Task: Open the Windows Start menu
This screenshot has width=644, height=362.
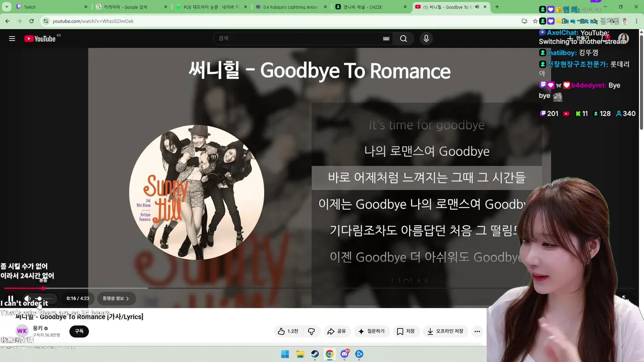Action: point(285,354)
